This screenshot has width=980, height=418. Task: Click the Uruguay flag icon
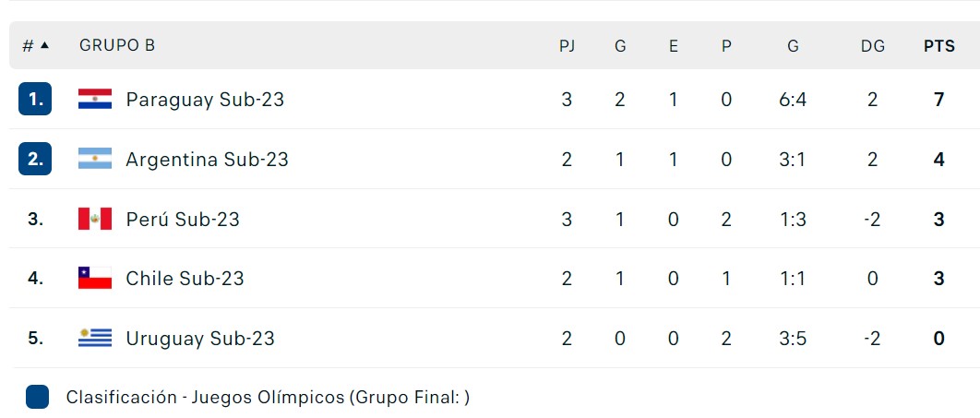pyautogui.click(x=95, y=338)
